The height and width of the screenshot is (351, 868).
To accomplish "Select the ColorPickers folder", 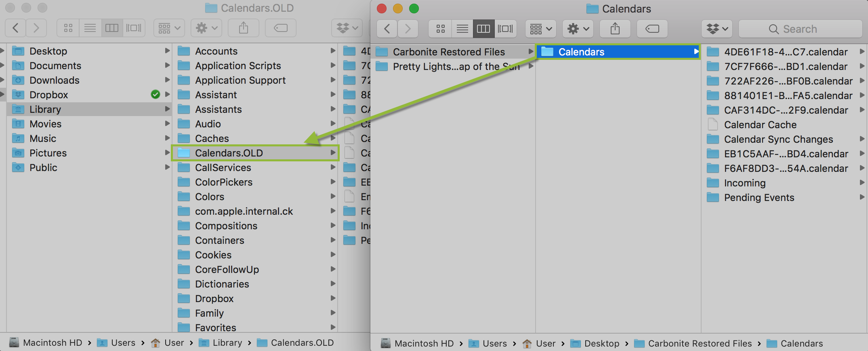I will [x=255, y=182].
